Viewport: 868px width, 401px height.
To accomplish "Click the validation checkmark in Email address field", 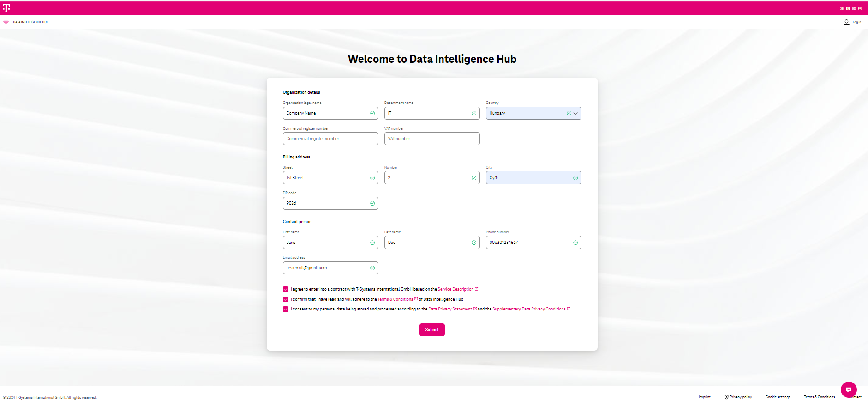I will pos(372,268).
